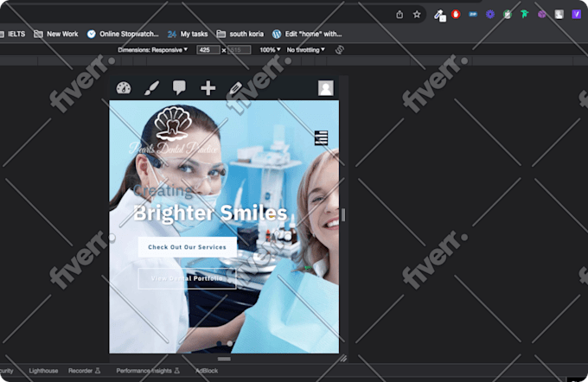The height and width of the screenshot is (382, 588).
Task: Open the hamburger menu on site
Action: (321, 137)
